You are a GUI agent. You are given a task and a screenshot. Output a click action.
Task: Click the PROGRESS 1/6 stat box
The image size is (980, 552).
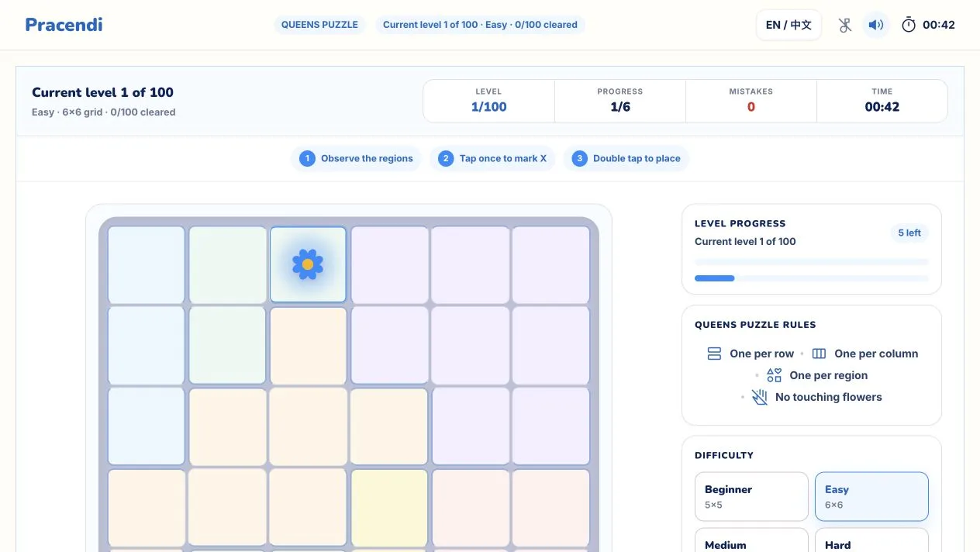point(620,101)
